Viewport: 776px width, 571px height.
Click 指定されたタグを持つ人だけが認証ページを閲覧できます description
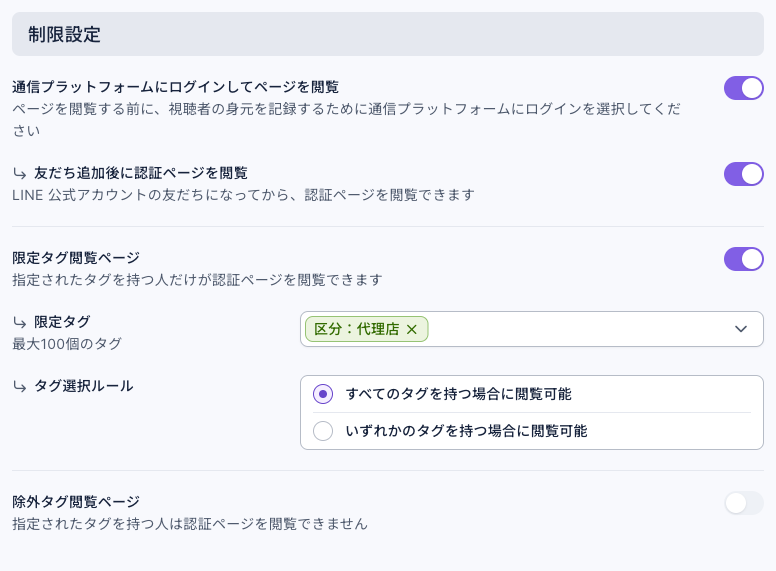[197, 280]
